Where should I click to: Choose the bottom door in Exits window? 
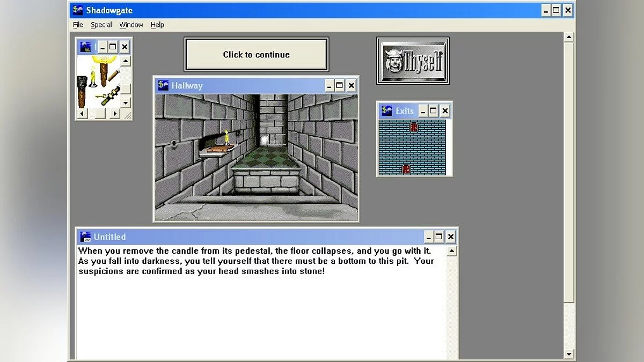406,169
